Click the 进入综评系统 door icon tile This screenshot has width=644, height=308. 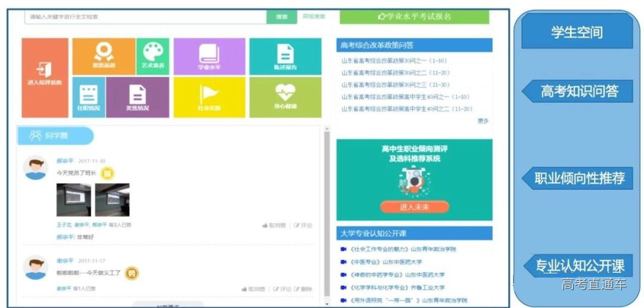[45, 78]
